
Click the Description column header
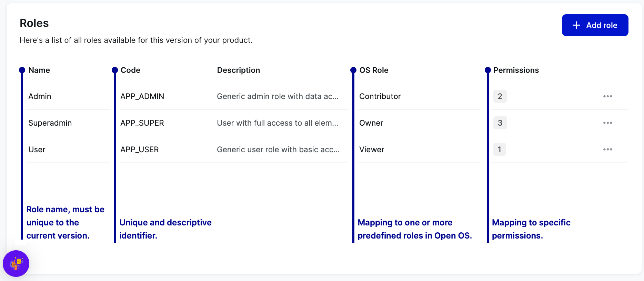[238, 70]
